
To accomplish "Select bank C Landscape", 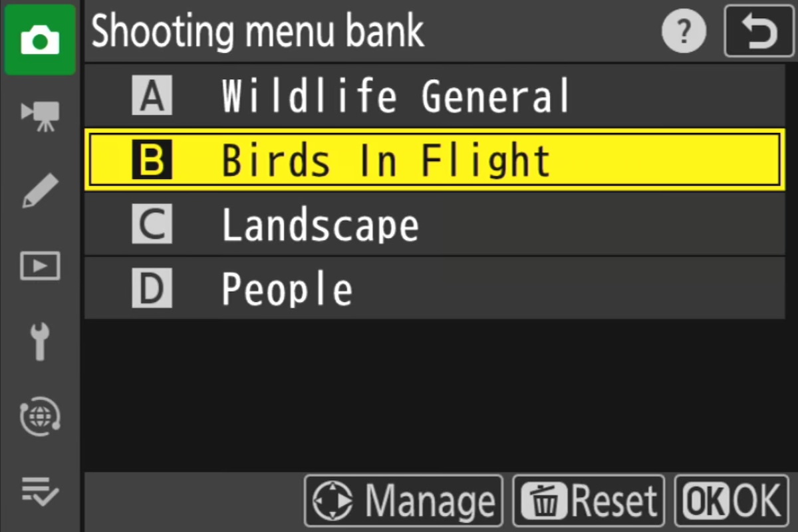I will click(x=435, y=224).
